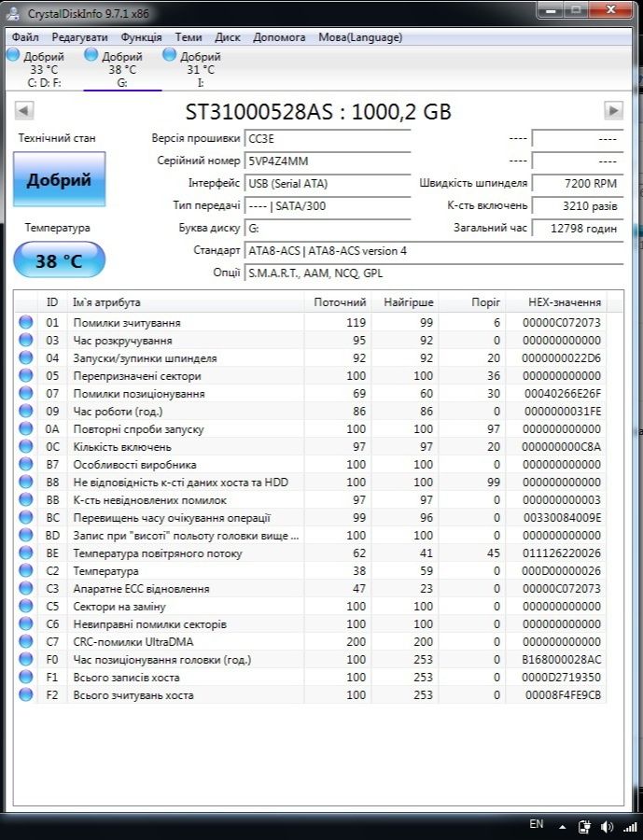The width and height of the screenshot is (643, 840).
Task: Click status orb of attribute 09 Час роботи
Action: coord(26,411)
